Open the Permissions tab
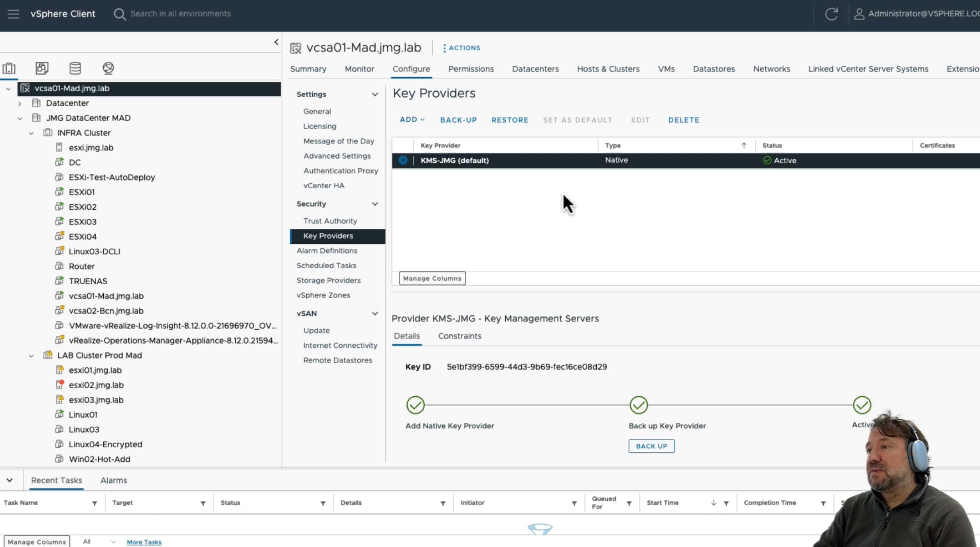This screenshot has width=980, height=547. tap(471, 69)
